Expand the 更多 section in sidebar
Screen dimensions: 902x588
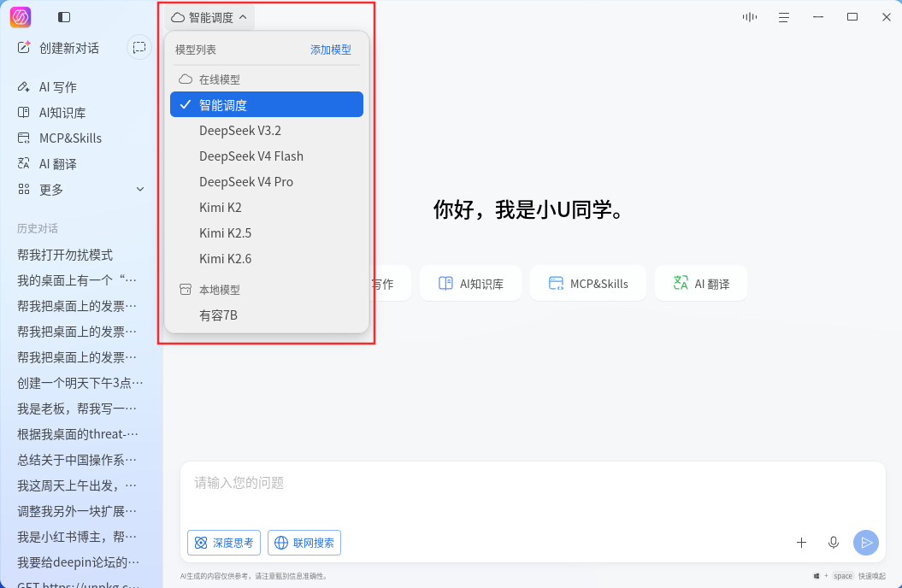click(80, 189)
